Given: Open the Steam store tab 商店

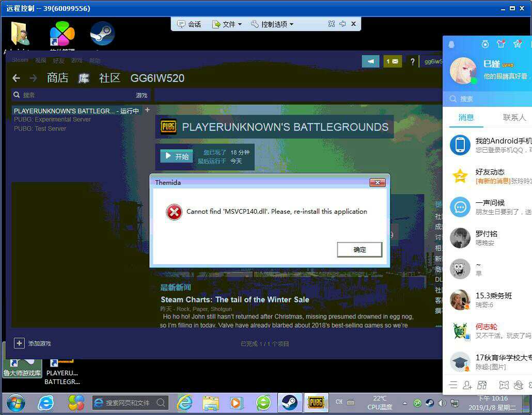Looking at the screenshot, I should pyautogui.click(x=57, y=78).
